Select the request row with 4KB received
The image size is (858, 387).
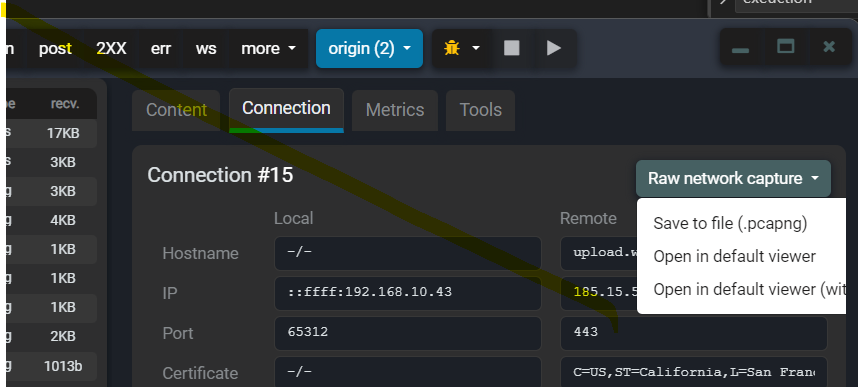(x=51, y=221)
